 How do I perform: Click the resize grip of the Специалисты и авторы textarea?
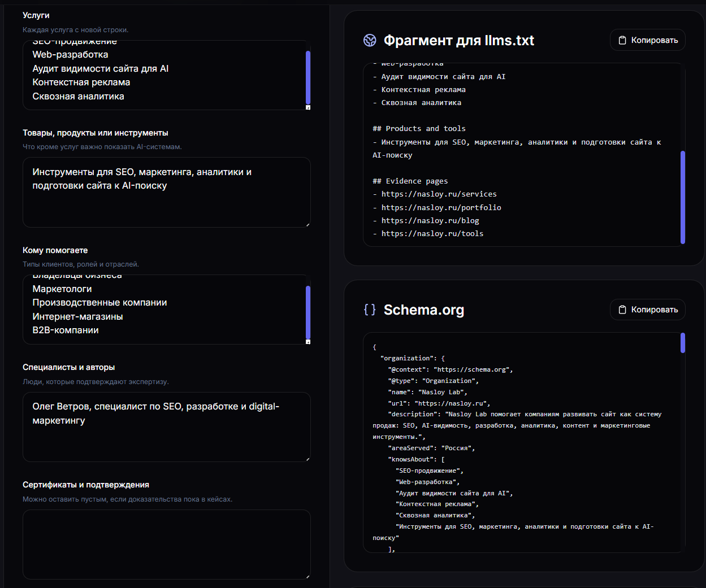(x=308, y=459)
